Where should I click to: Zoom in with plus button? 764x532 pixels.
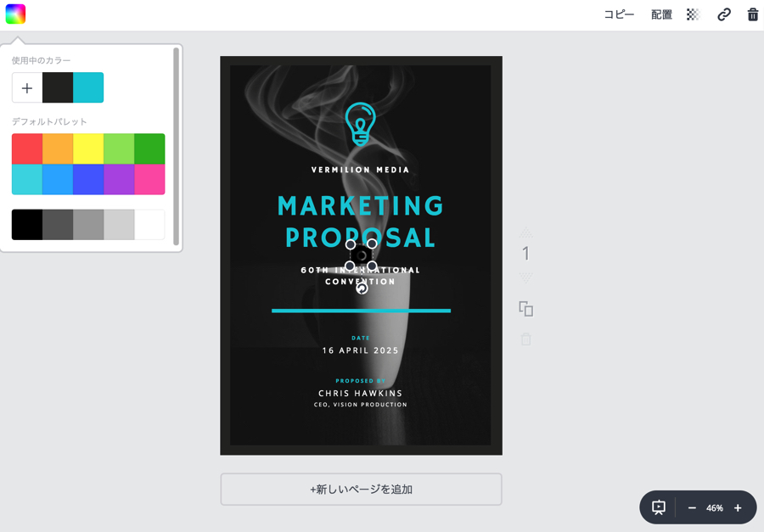tap(738, 507)
